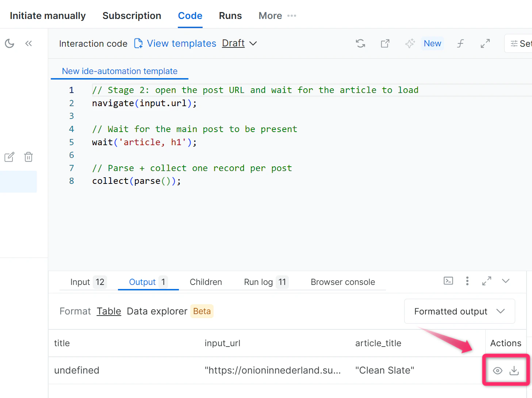The width and height of the screenshot is (532, 398).
Task: Open View templates link
Action: point(181,43)
